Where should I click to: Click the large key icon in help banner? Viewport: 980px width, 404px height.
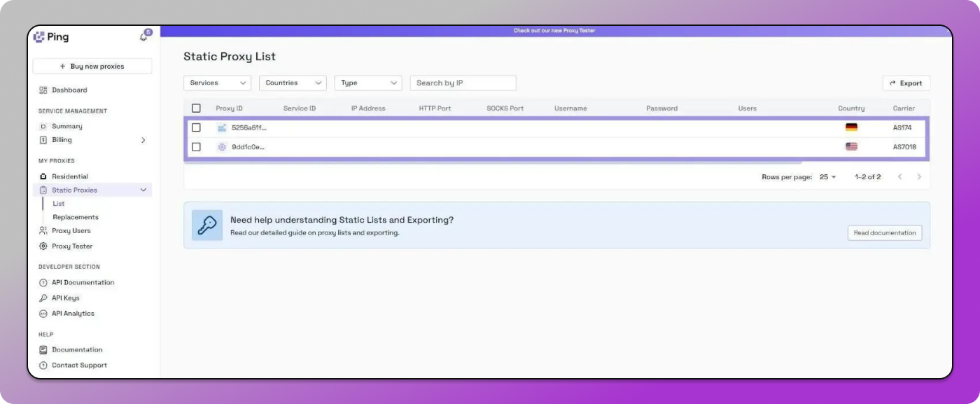[x=207, y=225]
